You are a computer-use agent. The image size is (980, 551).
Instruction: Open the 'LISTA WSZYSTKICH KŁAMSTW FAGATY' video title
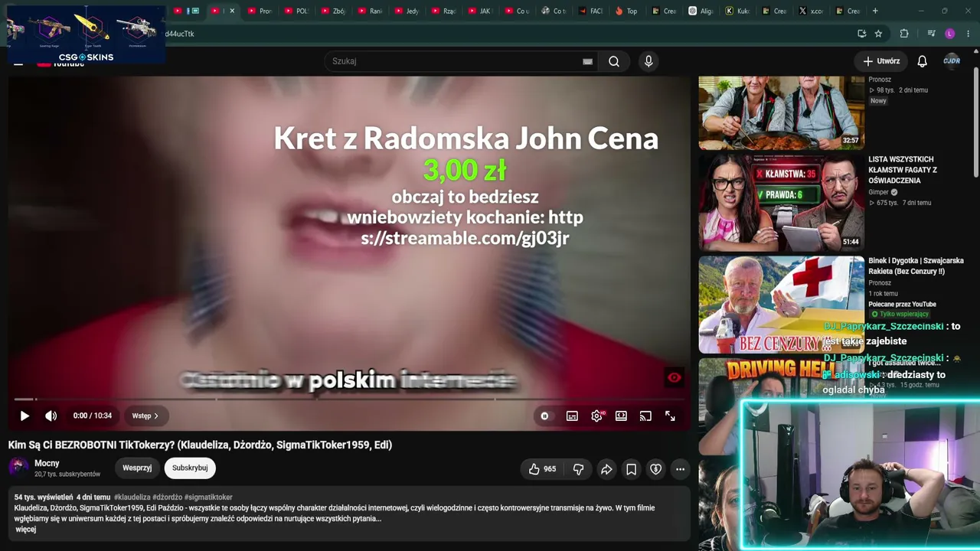pos(903,170)
